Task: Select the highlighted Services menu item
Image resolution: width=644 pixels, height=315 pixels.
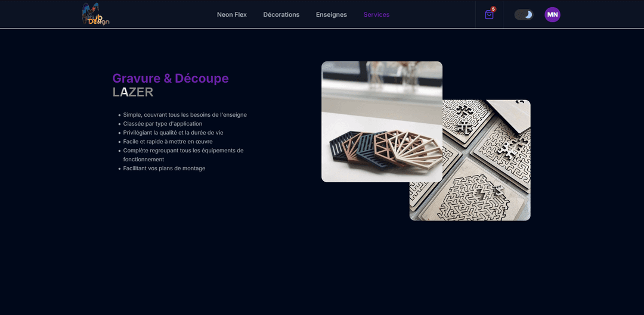Action: pos(377,15)
